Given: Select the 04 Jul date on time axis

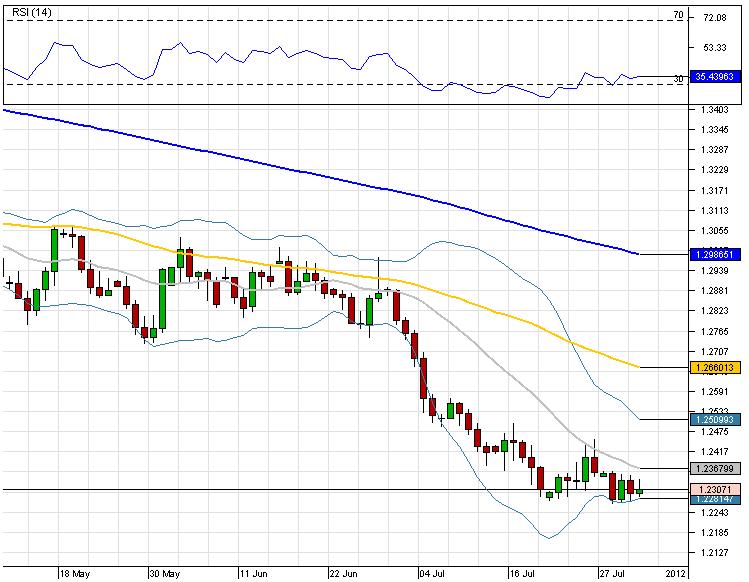Looking at the screenshot, I should (x=433, y=575).
